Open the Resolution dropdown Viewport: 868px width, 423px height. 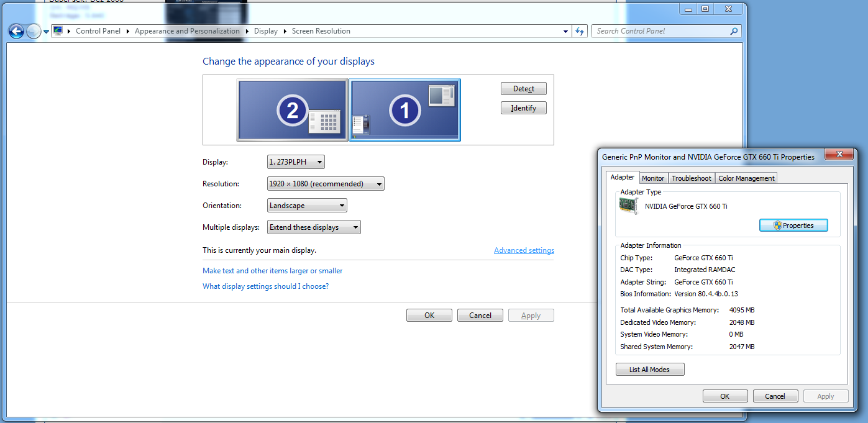click(x=326, y=184)
